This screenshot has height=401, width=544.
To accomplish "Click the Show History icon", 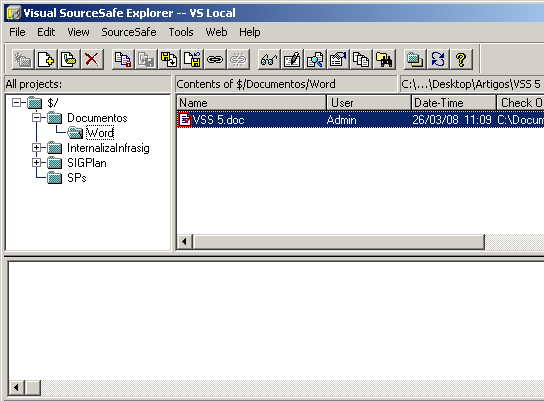I will point(361,59).
